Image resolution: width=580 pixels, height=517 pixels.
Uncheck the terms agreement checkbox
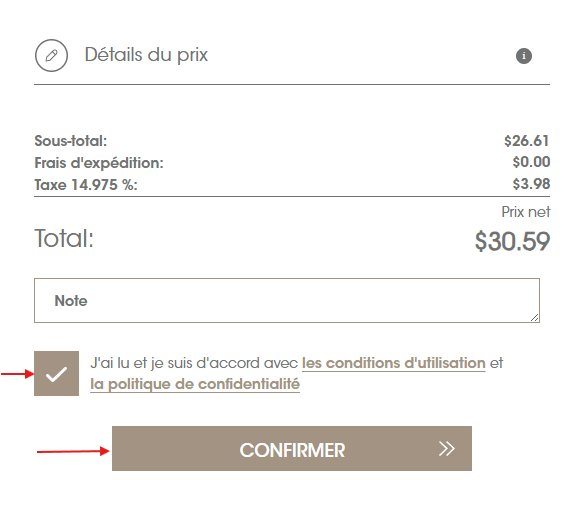[57, 374]
